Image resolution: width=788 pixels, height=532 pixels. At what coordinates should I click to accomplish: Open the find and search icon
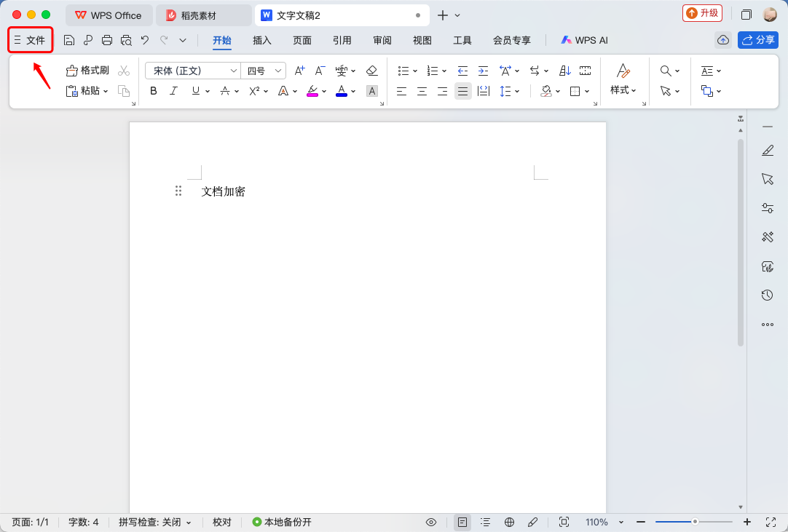pos(665,70)
